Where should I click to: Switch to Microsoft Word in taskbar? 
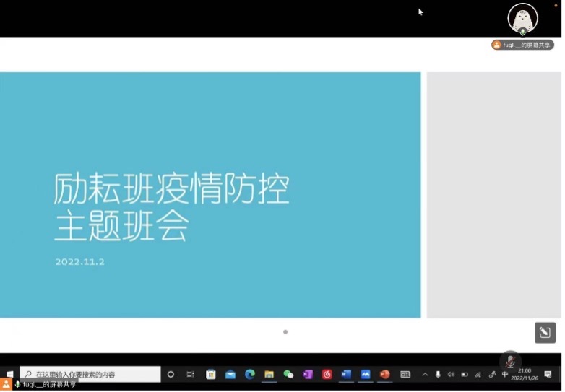346,375
